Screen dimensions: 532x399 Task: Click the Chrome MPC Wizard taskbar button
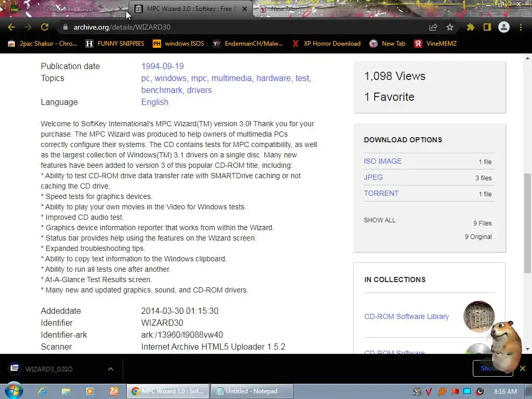point(168,391)
